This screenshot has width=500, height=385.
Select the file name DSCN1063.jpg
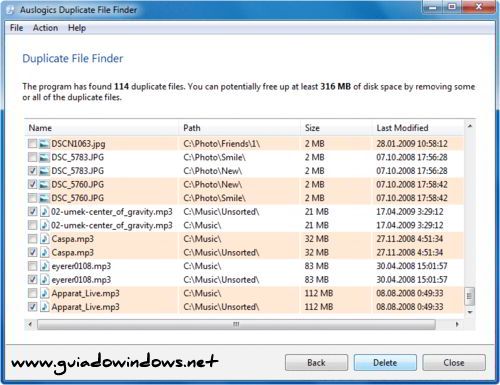pos(78,144)
